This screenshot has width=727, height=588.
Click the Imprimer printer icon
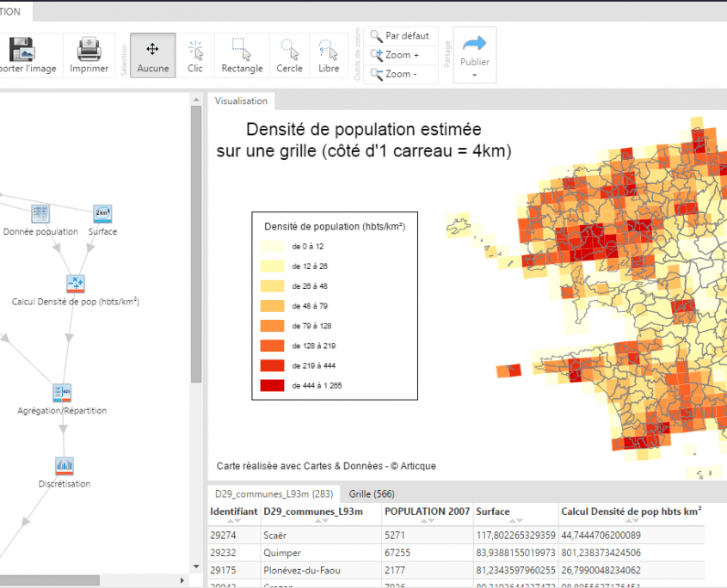tap(89, 50)
